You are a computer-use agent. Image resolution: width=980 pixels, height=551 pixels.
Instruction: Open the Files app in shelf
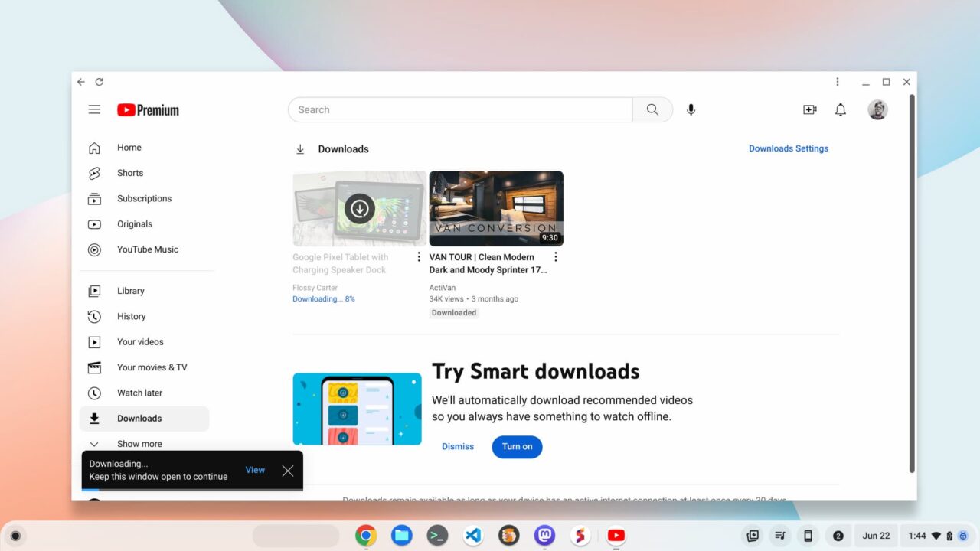coord(402,536)
